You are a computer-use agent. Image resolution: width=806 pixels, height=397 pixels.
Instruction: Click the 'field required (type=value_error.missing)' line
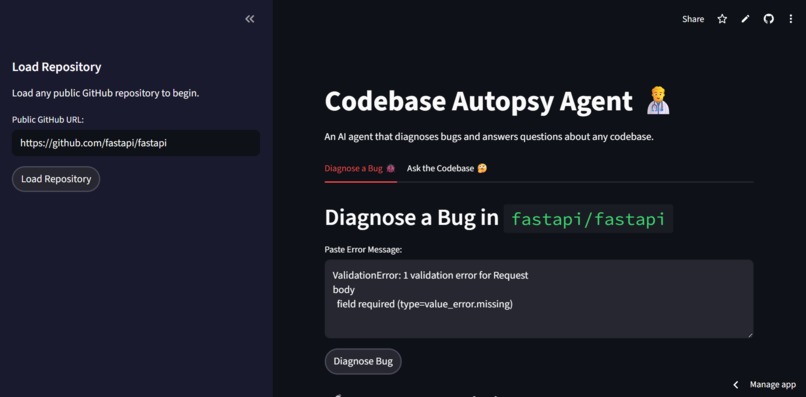425,304
